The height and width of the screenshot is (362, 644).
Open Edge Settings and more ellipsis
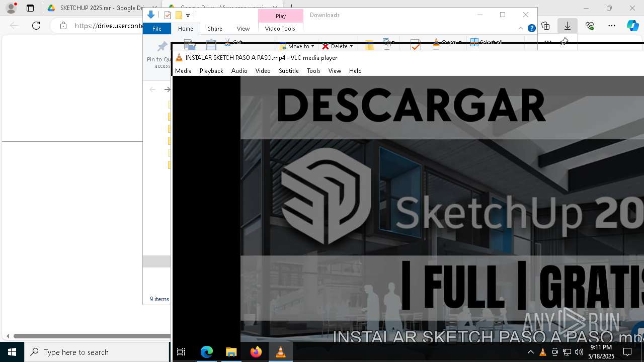tap(612, 26)
